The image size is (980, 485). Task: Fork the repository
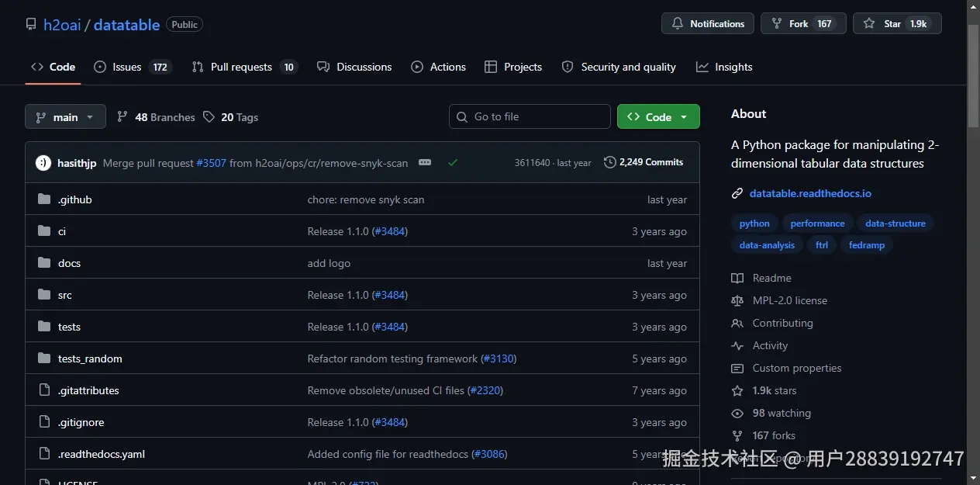coord(803,23)
